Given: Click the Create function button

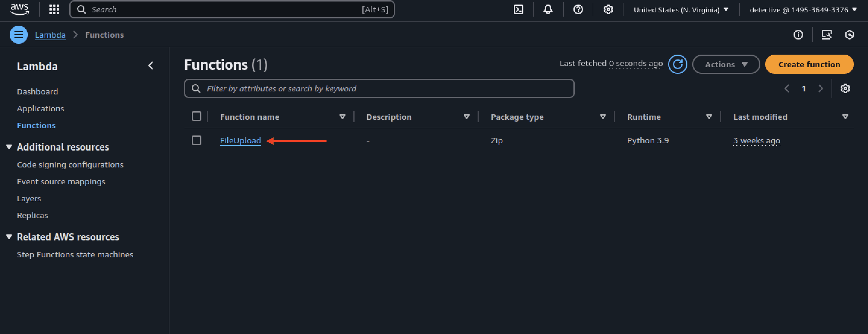Looking at the screenshot, I should [x=809, y=64].
